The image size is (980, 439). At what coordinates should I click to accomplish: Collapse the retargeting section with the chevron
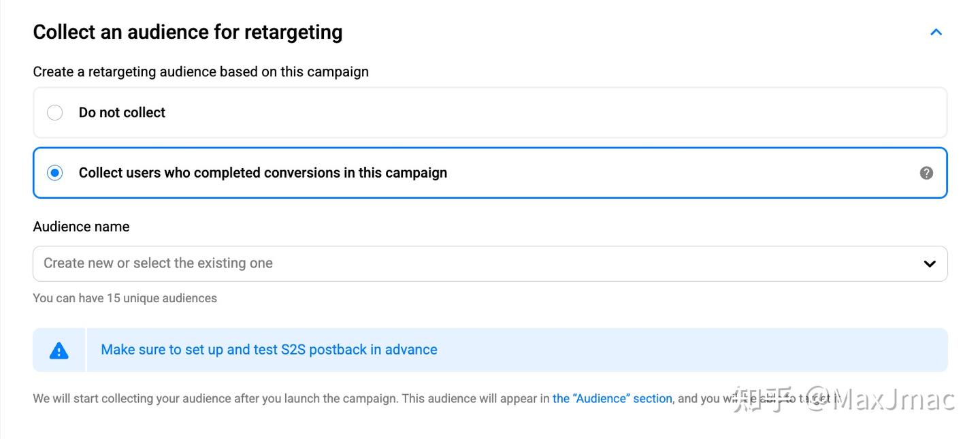click(936, 32)
